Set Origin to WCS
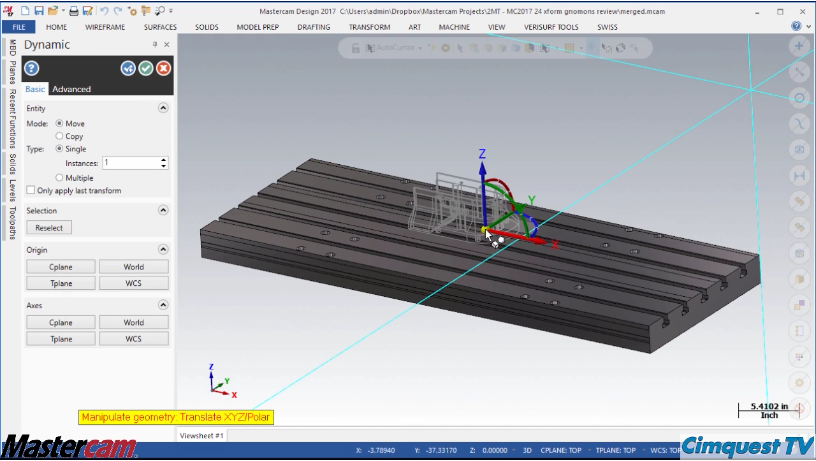Image resolution: width=816 pixels, height=461 pixels. (x=134, y=283)
